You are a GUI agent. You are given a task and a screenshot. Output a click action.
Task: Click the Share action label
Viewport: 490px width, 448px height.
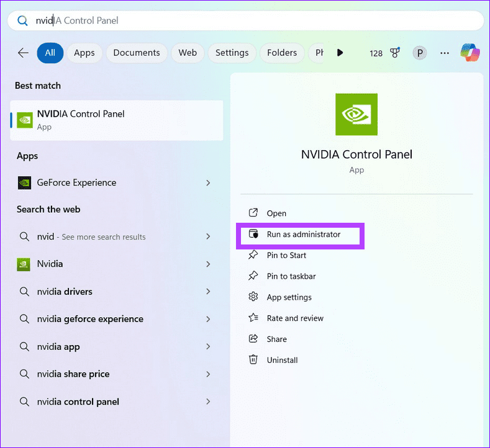276,339
